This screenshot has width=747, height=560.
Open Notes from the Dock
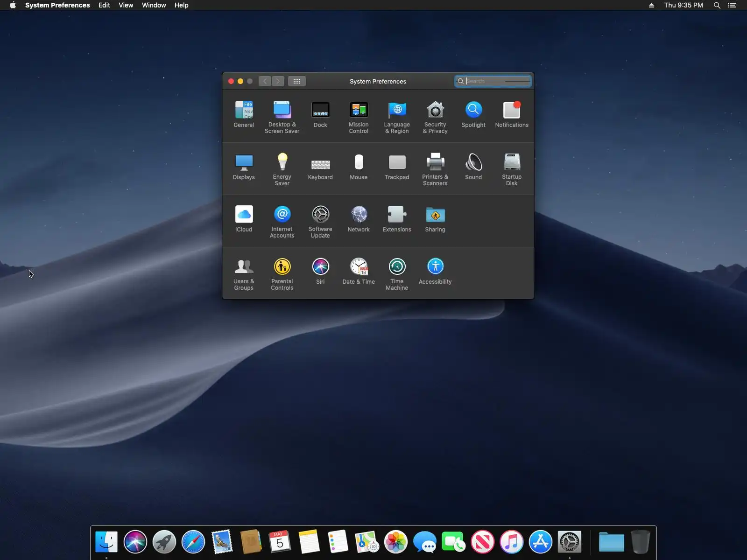[x=309, y=542]
